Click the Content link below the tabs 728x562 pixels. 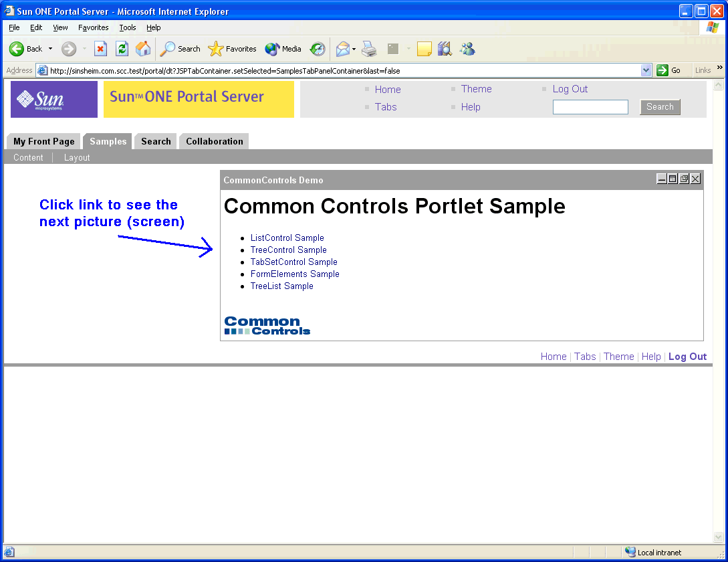(x=28, y=158)
